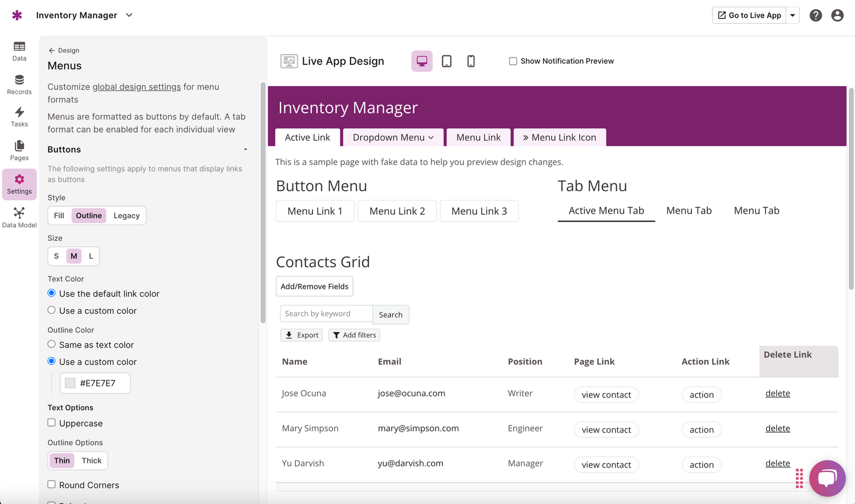Check the Uppercase text option
Image resolution: width=855 pixels, height=504 pixels.
click(x=52, y=423)
